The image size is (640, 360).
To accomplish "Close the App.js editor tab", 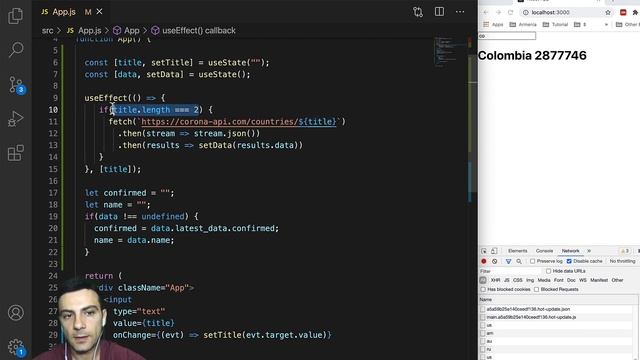I will pyautogui.click(x=99, y=12).
